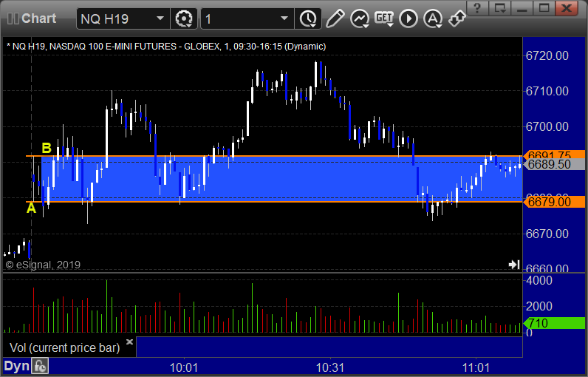Click the 11:01 time axis label
Viewport: 588px width, 377px height.
click(x=476, y=367)
